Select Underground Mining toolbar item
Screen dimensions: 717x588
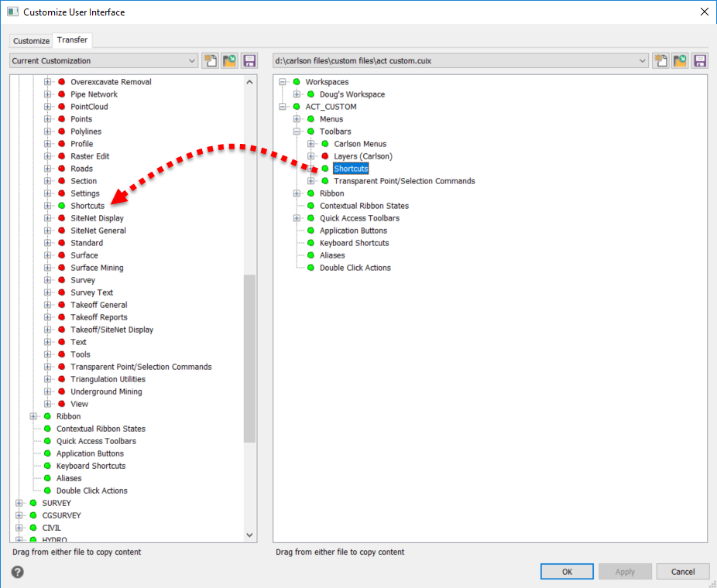[x=106, y=391]
